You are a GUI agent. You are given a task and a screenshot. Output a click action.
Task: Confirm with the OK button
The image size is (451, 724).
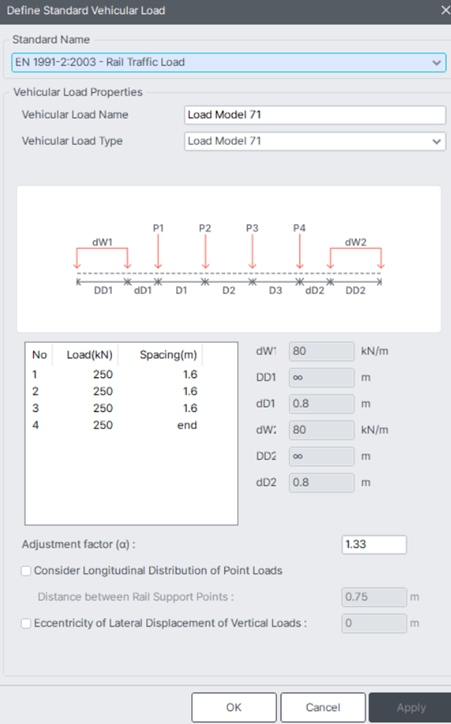tap(234, 707)
